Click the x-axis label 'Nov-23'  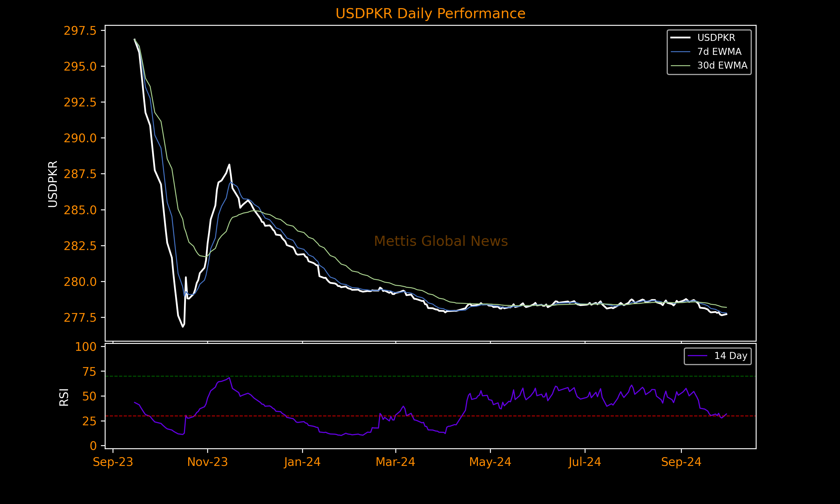[x=207, y=462]
